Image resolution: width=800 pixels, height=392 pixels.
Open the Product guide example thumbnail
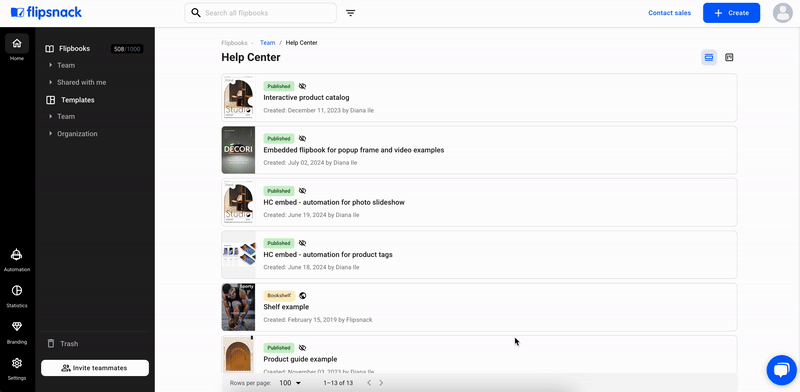pyautogui.click(x=238, y=355)
